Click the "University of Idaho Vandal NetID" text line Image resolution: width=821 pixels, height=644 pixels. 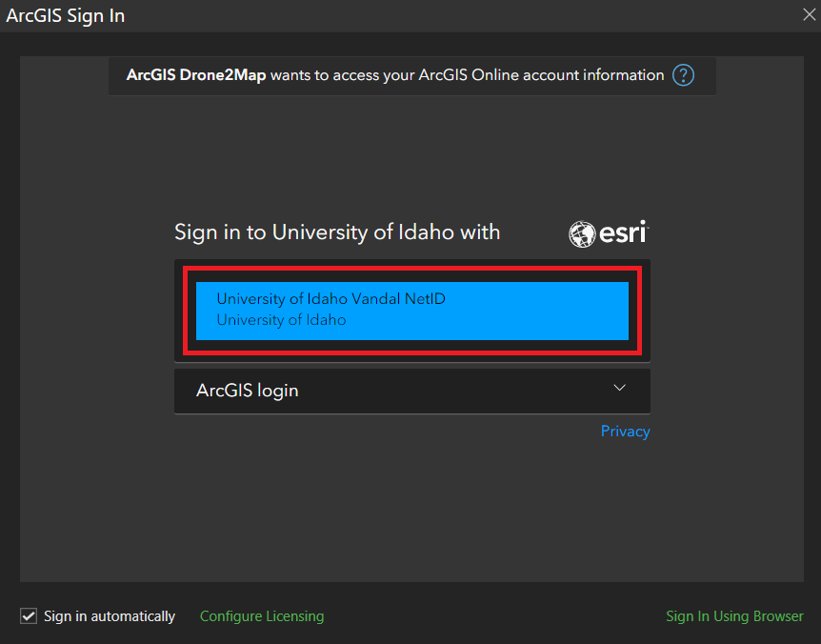330,298
